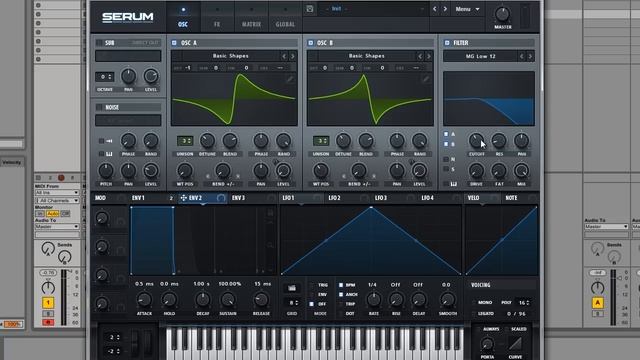Open the noise sample selector

click(x=128, y=120)
